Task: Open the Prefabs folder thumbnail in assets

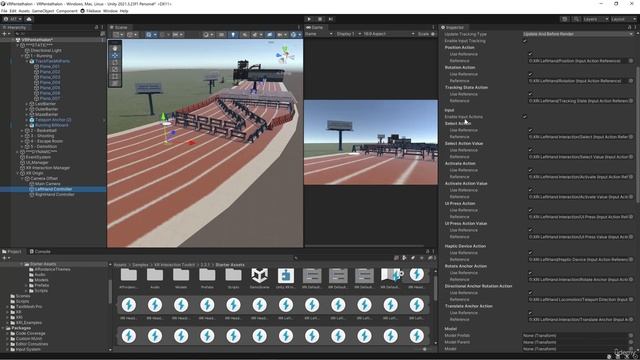Action: (x=207, y=276)
